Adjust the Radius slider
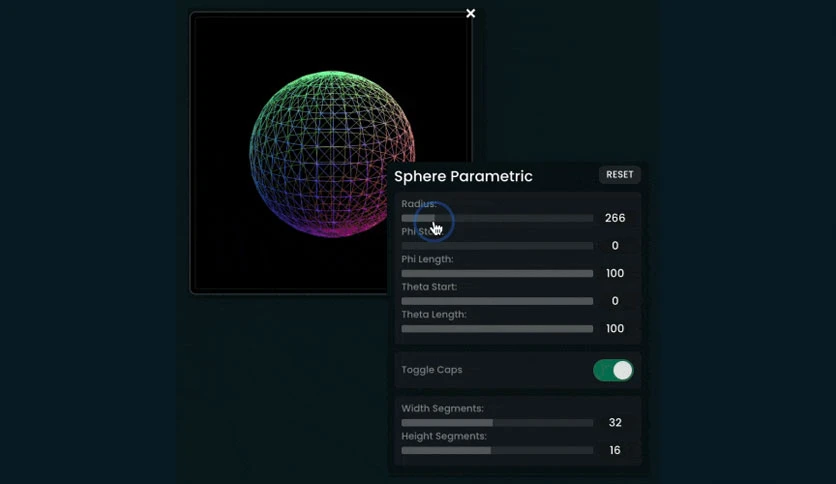Screen dimensions: 836x484 click(497, 218)
